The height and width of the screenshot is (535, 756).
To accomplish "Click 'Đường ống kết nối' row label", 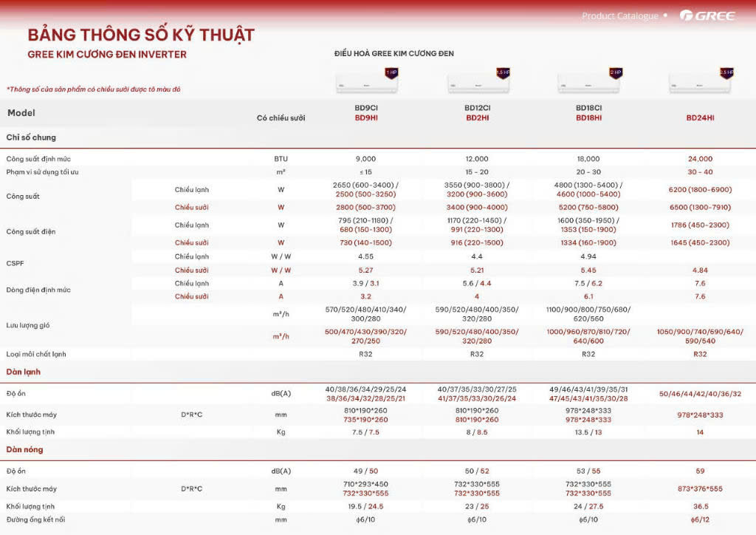I will (x=35, y=519).
